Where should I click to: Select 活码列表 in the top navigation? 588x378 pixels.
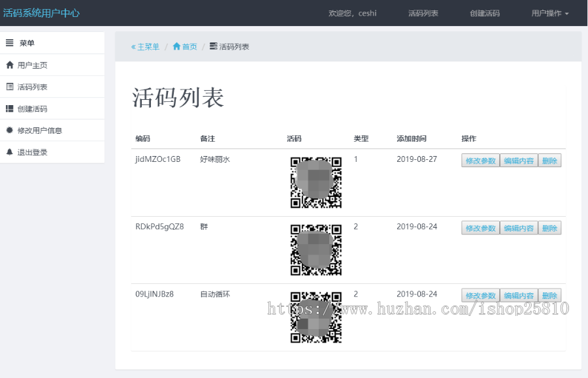[x=423, y=12]
